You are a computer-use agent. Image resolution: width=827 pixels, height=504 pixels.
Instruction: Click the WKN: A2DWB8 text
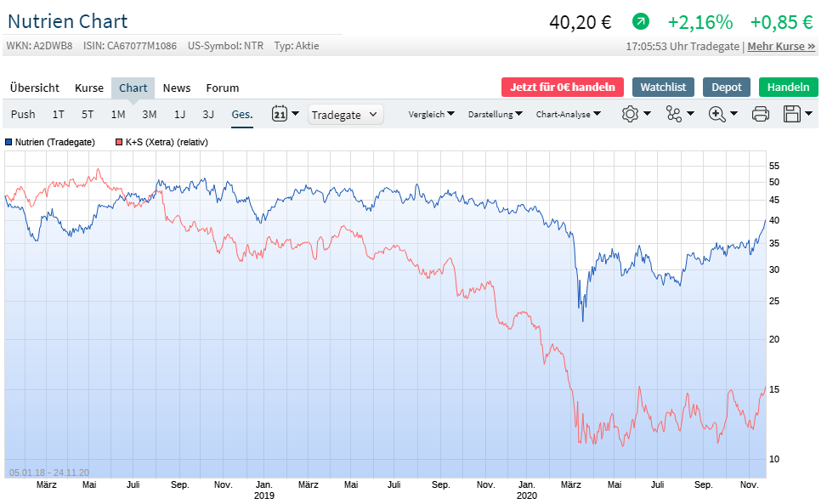click(x=40, y=46)
